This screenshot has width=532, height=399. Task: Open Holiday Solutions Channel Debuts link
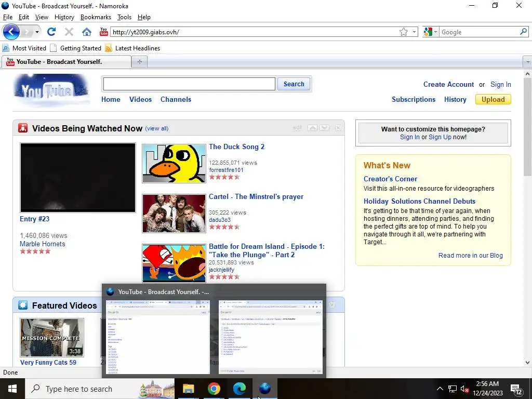pyautogui.click(x=420, y=201)
